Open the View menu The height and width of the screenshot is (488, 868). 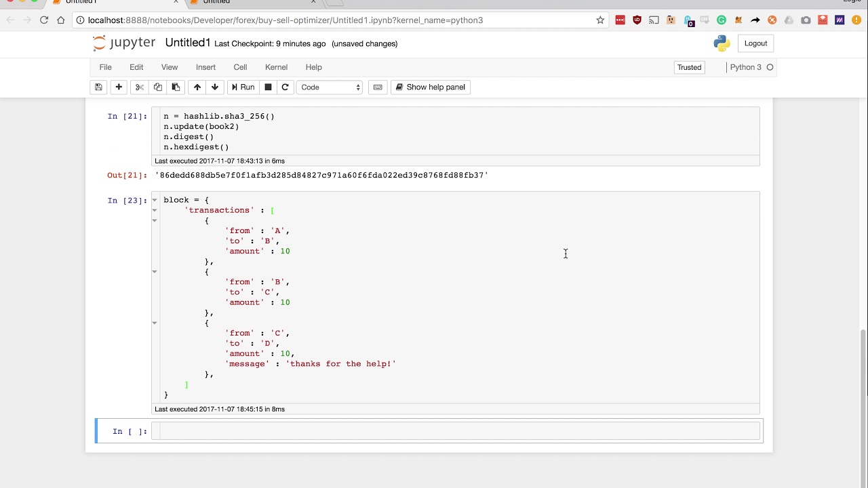pyautogui.click(x=170, y=67)
